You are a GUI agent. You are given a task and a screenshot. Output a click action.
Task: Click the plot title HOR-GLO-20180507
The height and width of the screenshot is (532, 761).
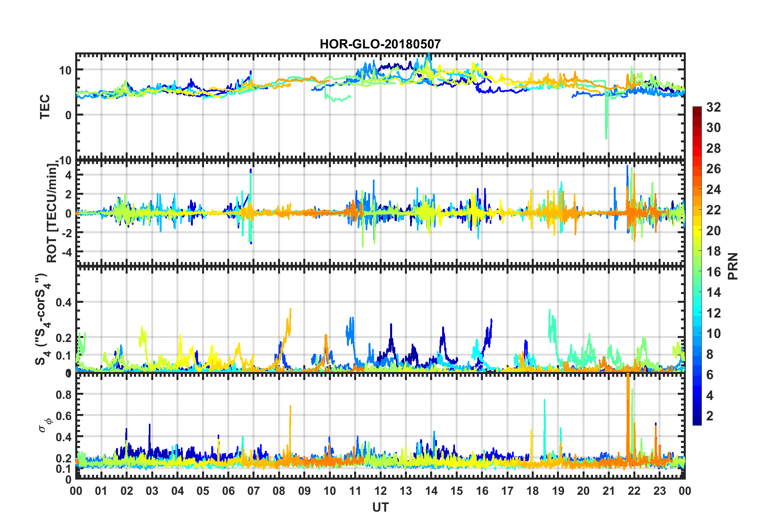pos(380,44)
